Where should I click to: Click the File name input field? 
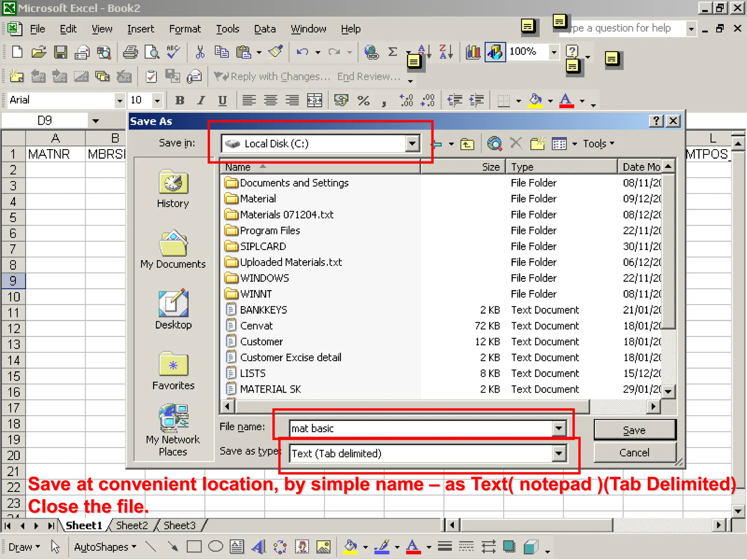tap(421, 428)
